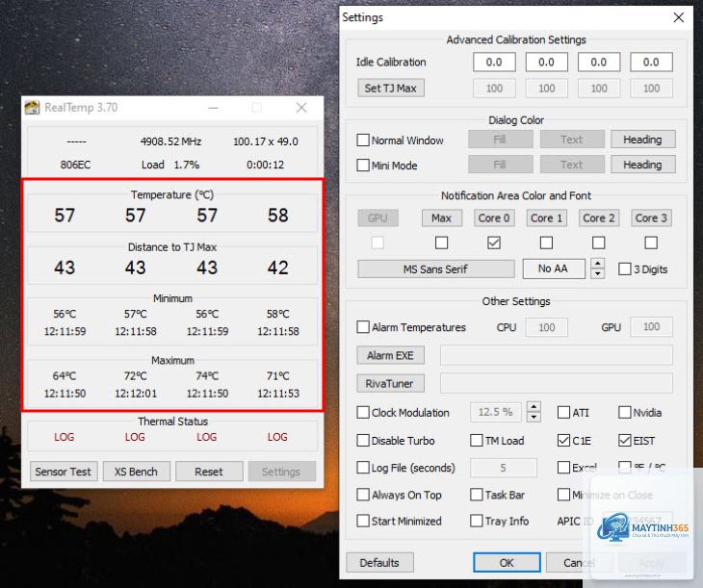
Task: Tick the checkbox under Max
Action: pyautogui.click(x=441, y=243)
